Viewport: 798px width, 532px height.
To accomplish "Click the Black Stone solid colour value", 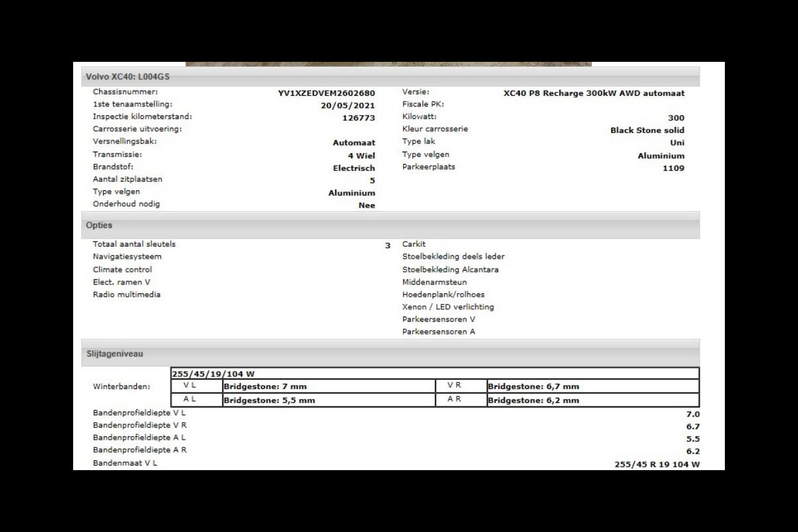I will pyautogui.click(x=646, y=130).
